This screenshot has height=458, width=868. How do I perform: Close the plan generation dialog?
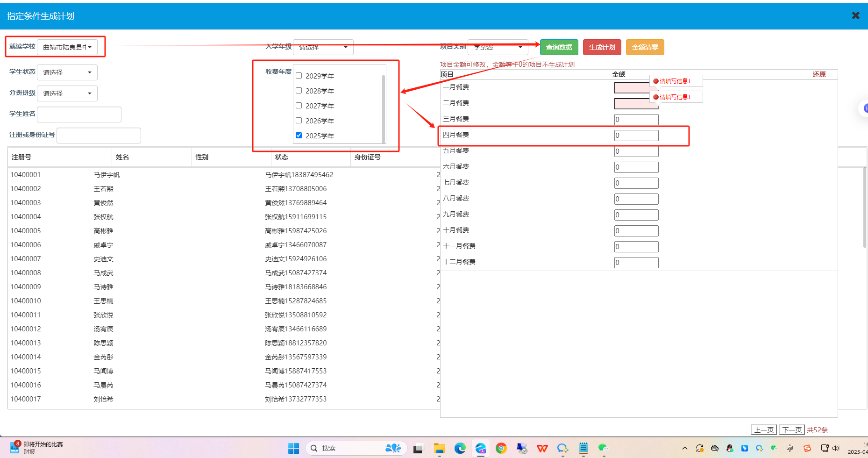pyautogui.click(x=855, y=15)
